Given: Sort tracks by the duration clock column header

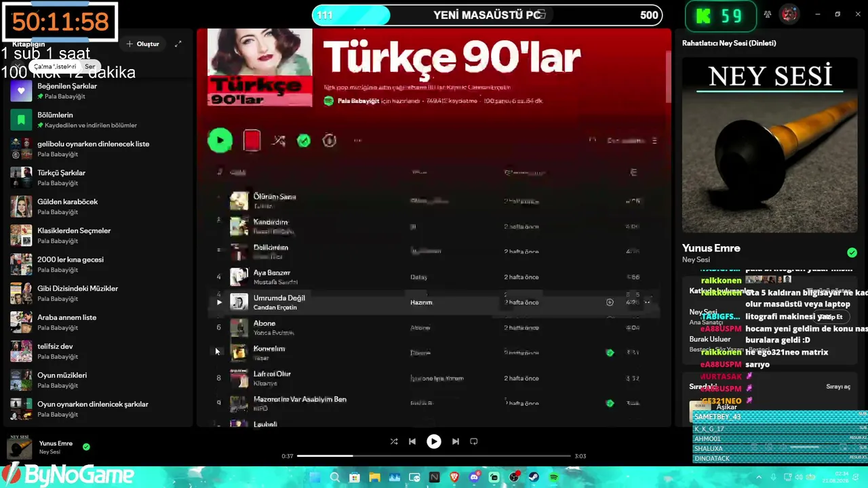Looking at the screenshot, I should (633, 172).
